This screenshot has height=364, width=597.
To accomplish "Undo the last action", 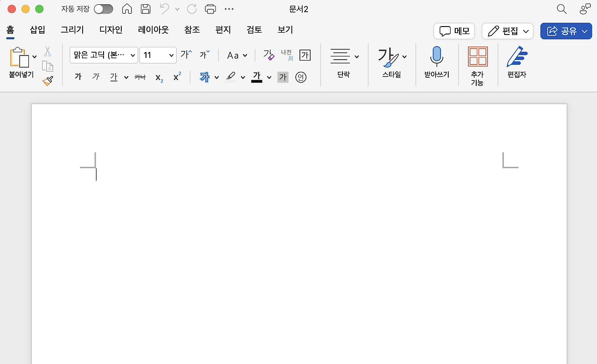I will click(164, 9).
